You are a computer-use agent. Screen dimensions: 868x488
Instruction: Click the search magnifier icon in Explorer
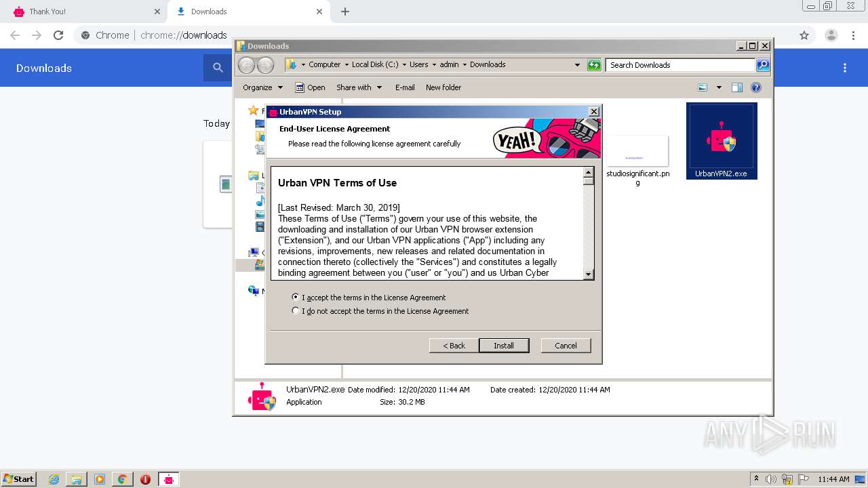pyautogui.click(x=763, y=65)
